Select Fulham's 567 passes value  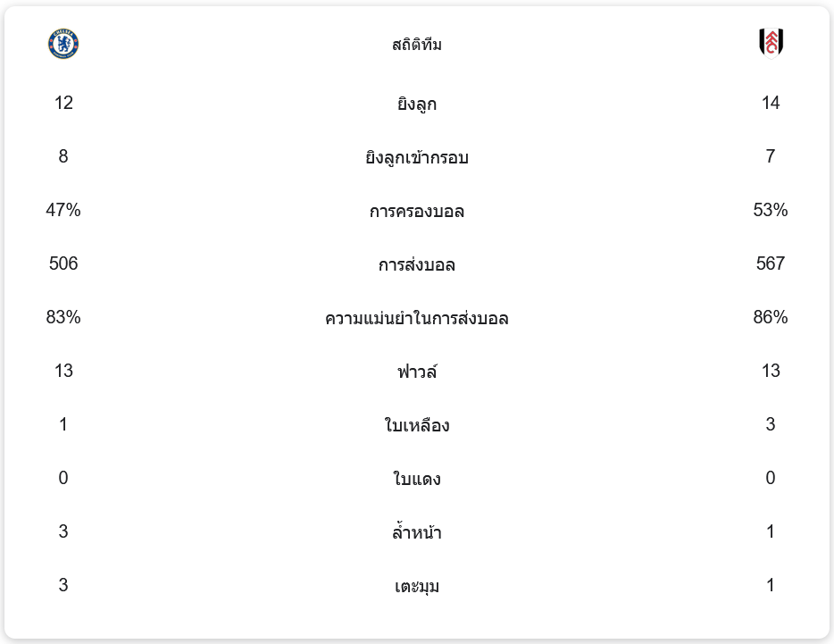point(771,263)
